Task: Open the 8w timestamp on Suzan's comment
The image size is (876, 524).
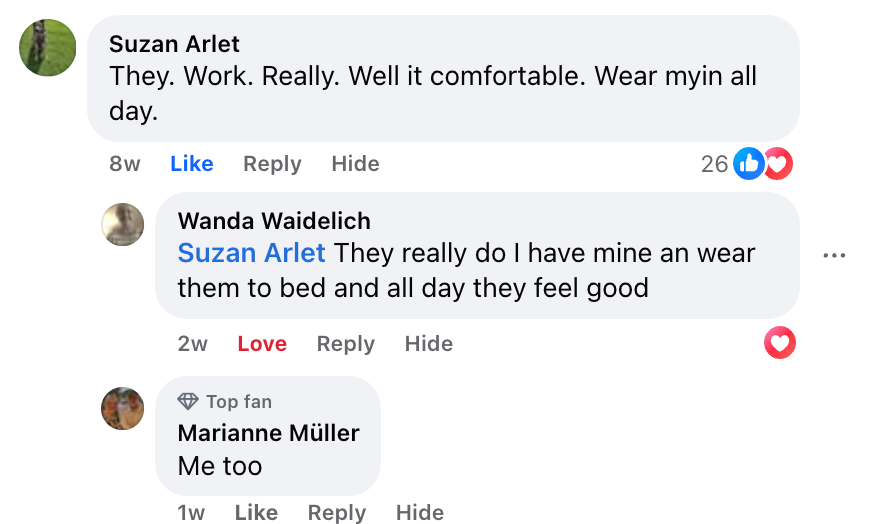Action: [125, 164]
